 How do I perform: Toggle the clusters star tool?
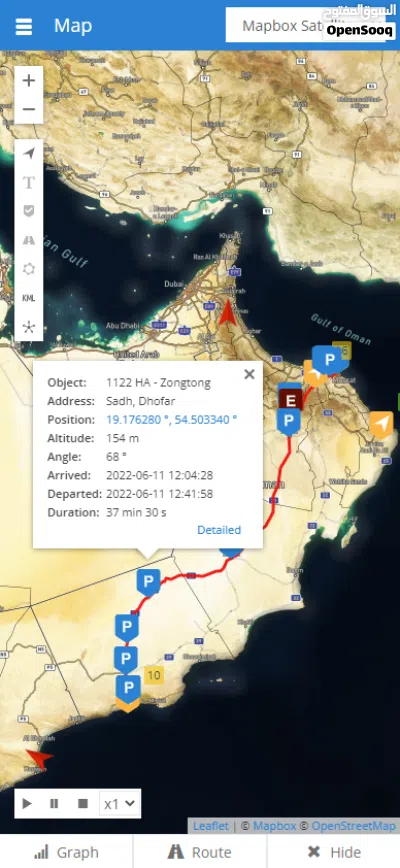[29, 327]
